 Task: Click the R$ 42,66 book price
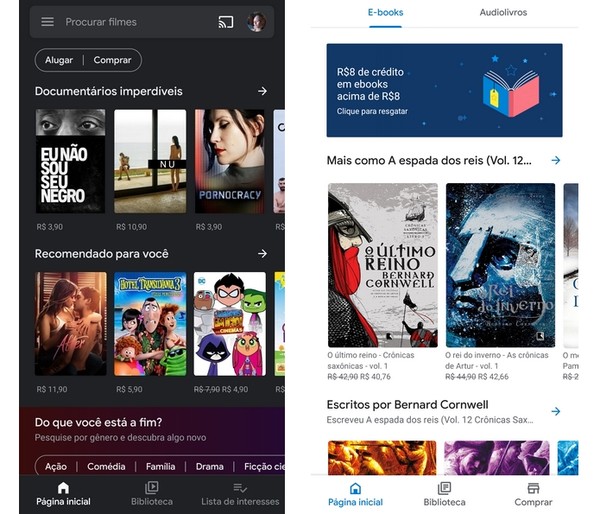tap(493, 377)
